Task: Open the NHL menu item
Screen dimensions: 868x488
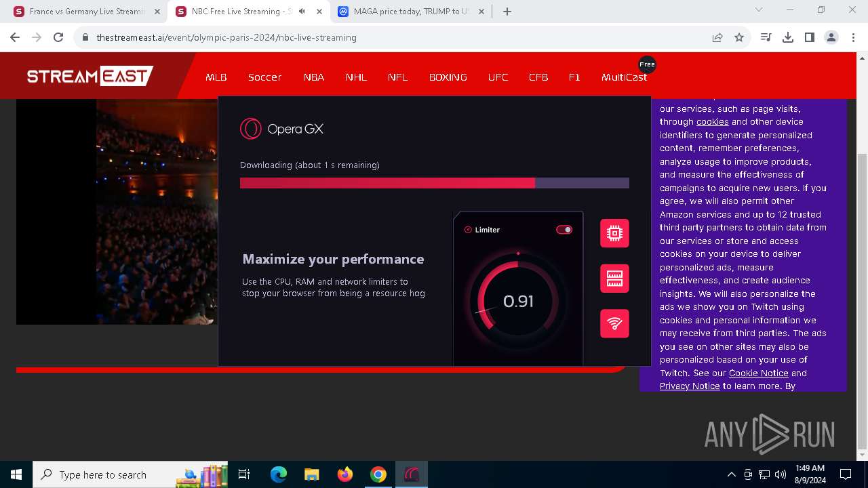Action: pyautogui.click(x=356, y=77)
